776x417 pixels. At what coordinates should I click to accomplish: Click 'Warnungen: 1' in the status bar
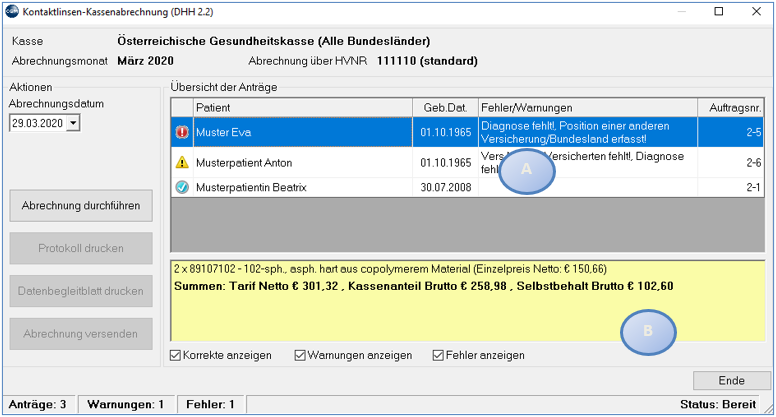pos(125,404)
